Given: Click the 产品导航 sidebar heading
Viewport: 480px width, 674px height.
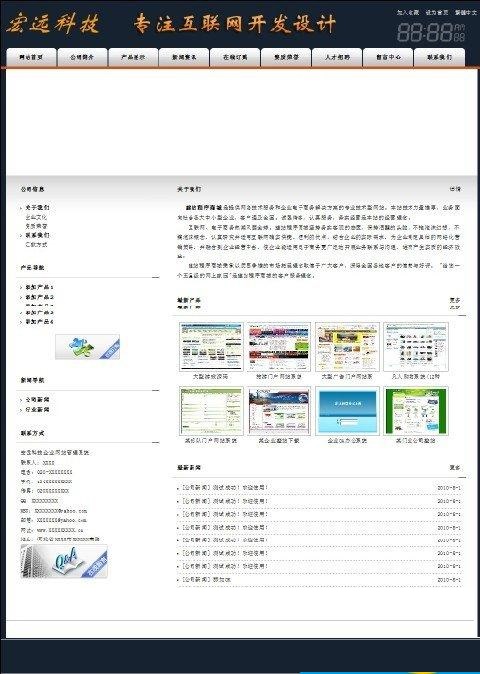Looking at the screenshot, I should pyautogui.click(x=32, y=268).
